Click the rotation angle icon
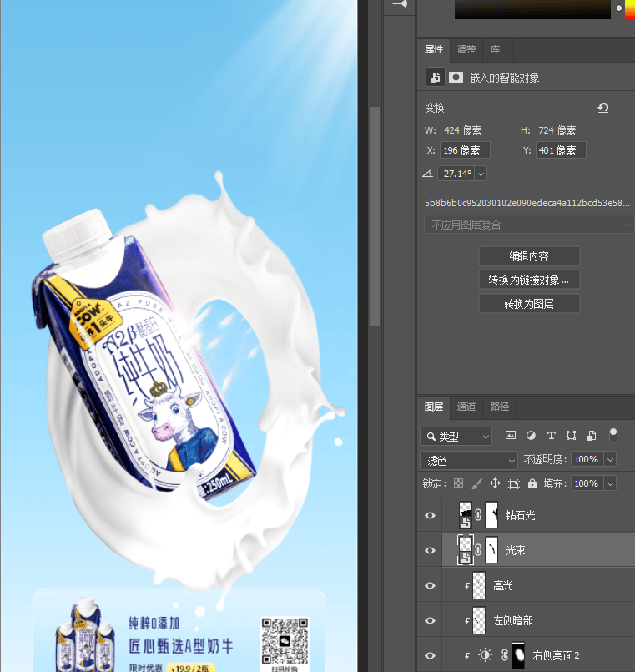635x672 pixels. 427,174
